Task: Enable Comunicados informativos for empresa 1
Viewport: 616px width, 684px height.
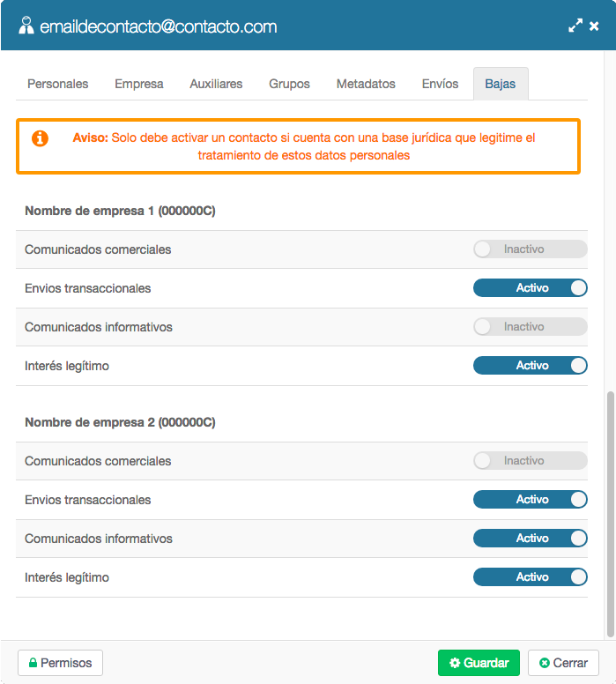Action: (530, 327)
